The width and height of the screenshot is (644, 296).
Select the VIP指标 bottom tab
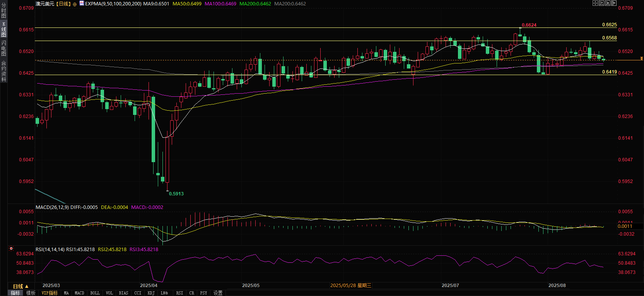coord(50,293)
